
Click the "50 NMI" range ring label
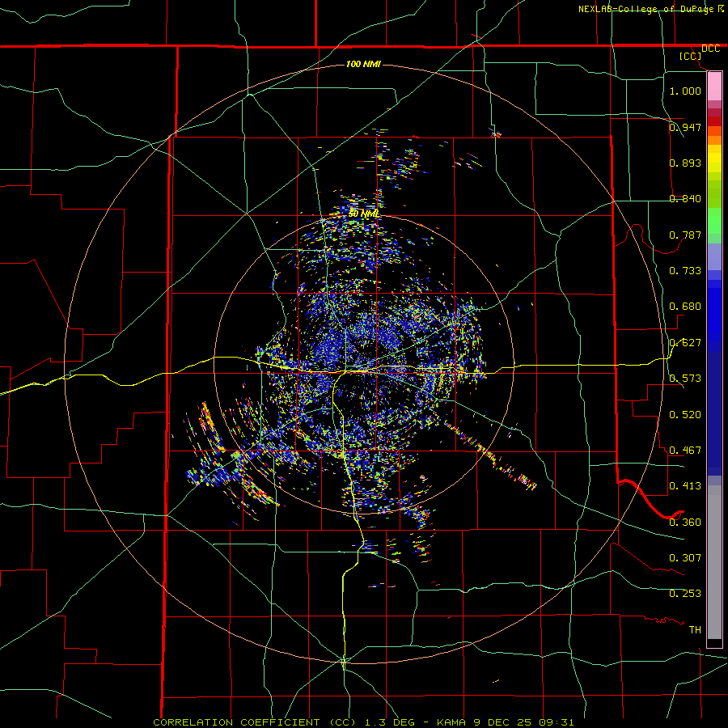364,214
